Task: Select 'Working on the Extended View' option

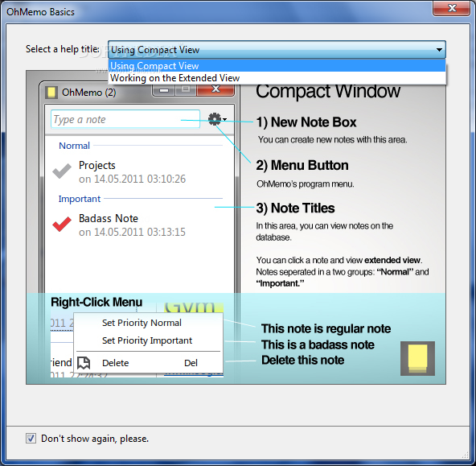Action: (277, 78)
